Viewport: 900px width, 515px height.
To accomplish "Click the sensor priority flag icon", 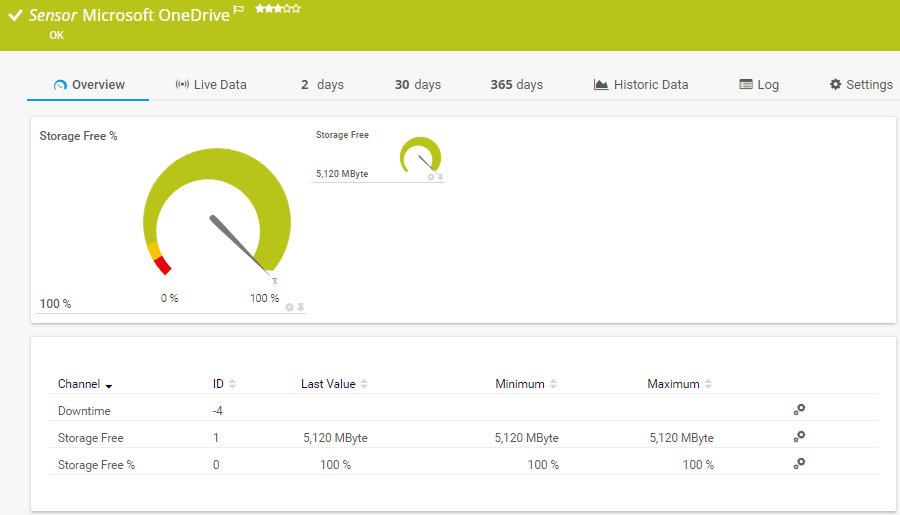I will tap(238, 9).
